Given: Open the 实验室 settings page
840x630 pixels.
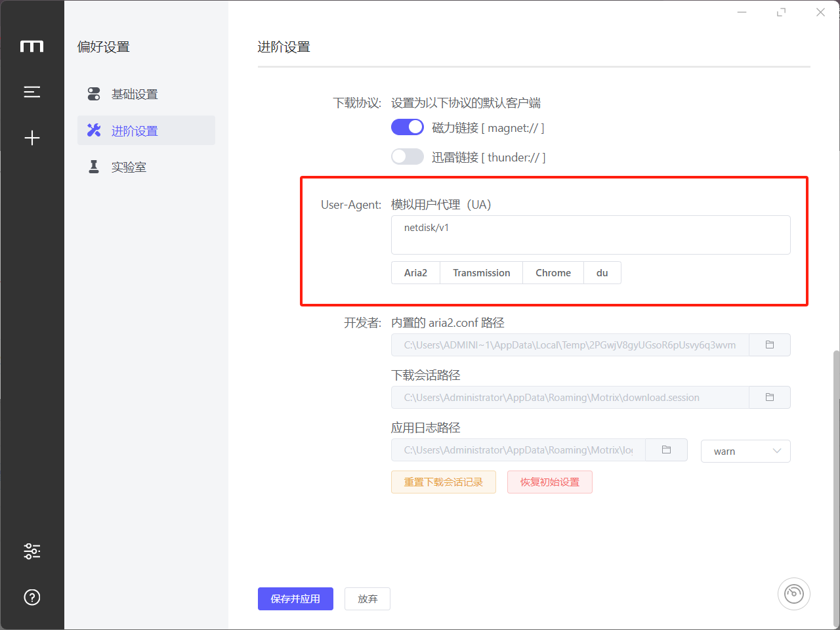Looking at the screenshot, I should (146, 167).
